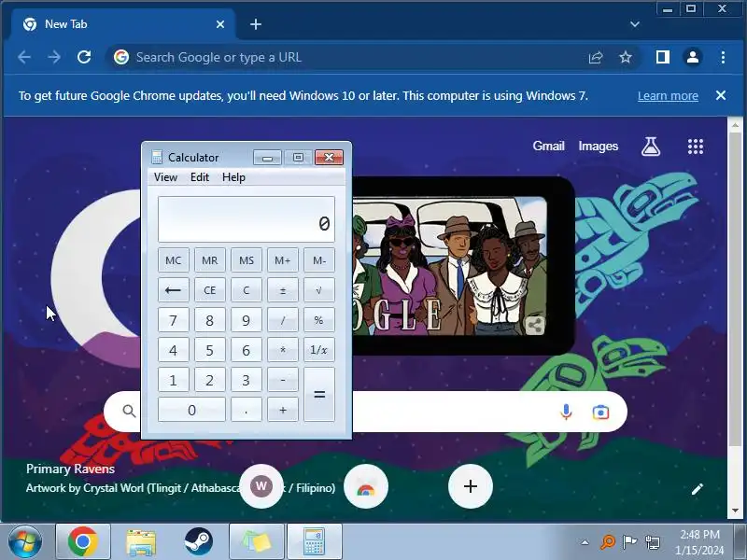This screenshot has width=747, height=560.
Task: Click the 1/x reciprocal key
Action: tap(319, 350)
